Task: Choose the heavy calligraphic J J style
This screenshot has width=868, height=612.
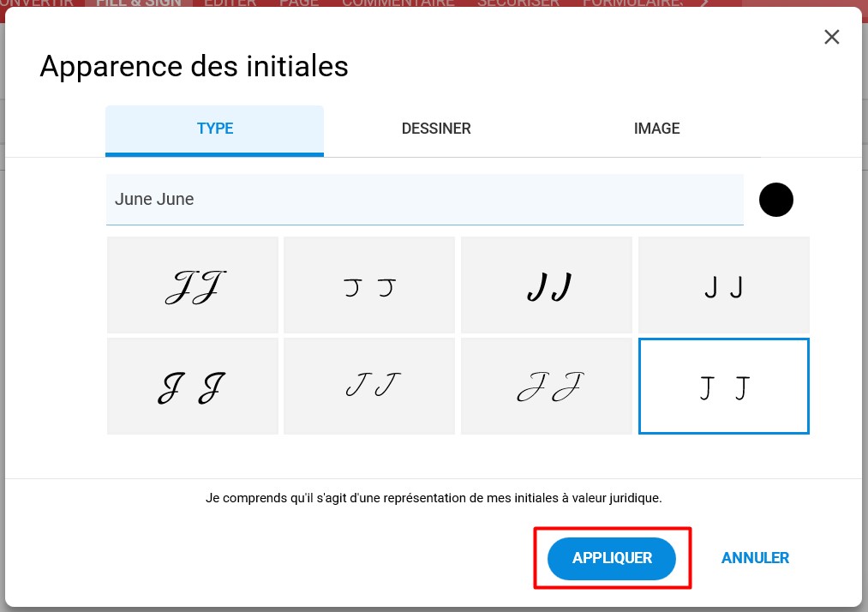Action: (193, 386)
